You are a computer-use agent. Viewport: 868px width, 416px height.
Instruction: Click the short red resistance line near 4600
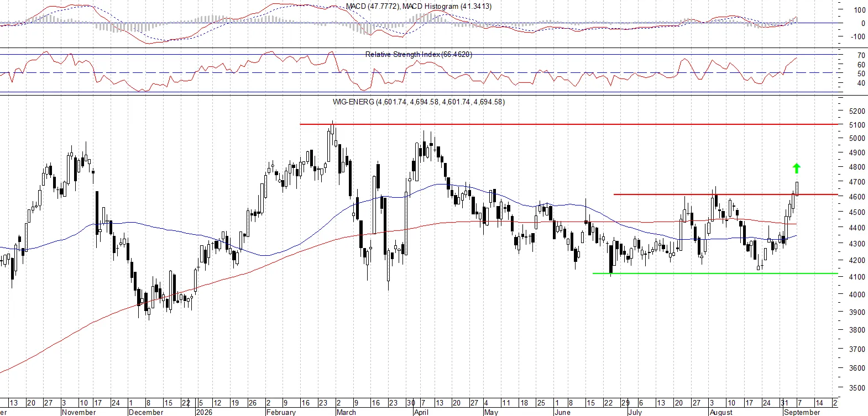(725, 194)
